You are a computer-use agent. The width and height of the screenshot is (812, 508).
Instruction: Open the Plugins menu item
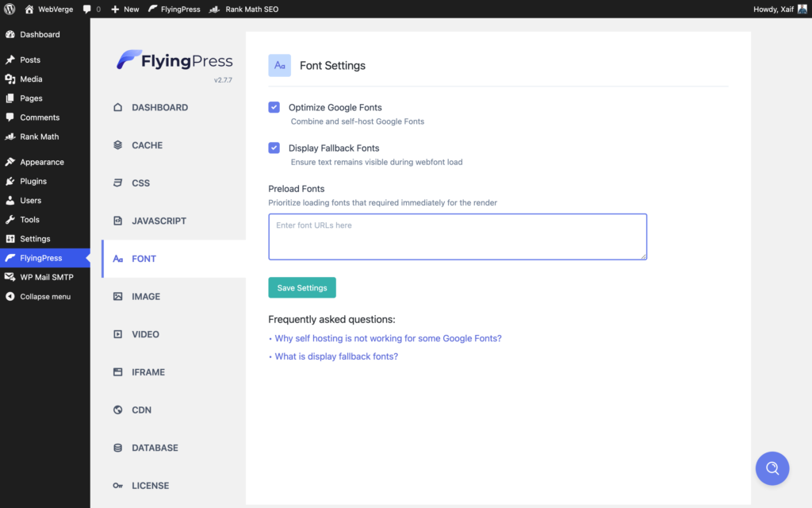[32, 180]
